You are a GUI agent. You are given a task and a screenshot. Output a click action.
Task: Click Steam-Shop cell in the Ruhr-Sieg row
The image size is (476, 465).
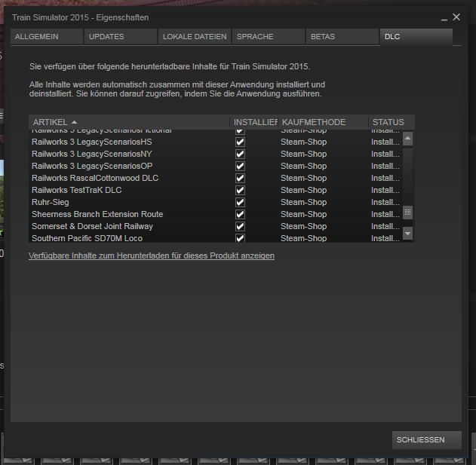pos(303,202)
